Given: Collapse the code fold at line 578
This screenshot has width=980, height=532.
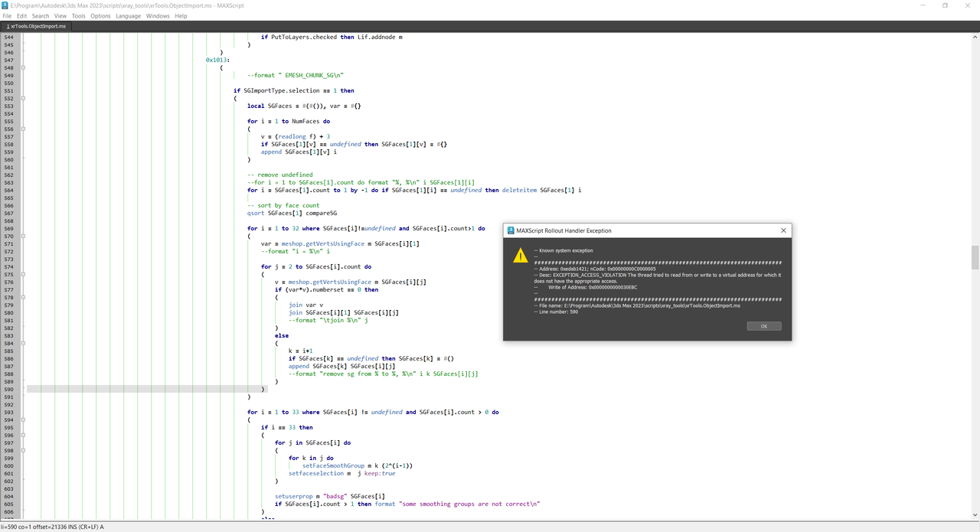Looking at the screenshot, I should (x=23, y=297).
